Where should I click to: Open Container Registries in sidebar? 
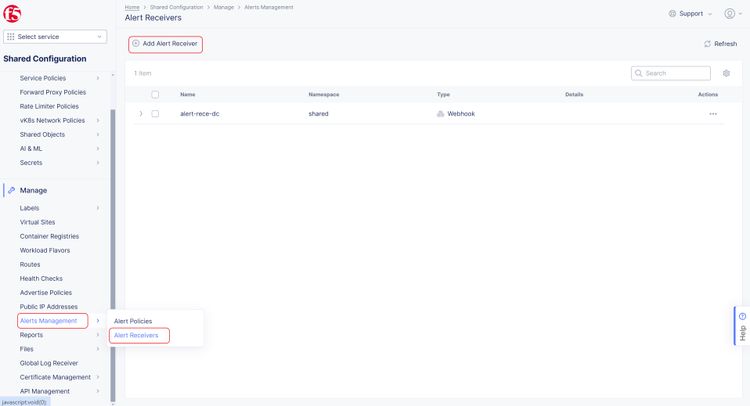coord(49,236)
